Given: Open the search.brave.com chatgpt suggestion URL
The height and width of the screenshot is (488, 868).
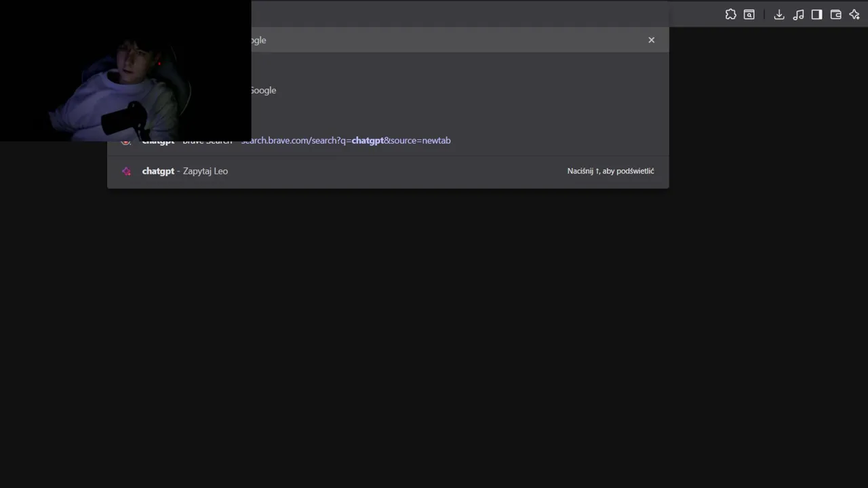Looking at the screenshot, I should pos(346,140).
